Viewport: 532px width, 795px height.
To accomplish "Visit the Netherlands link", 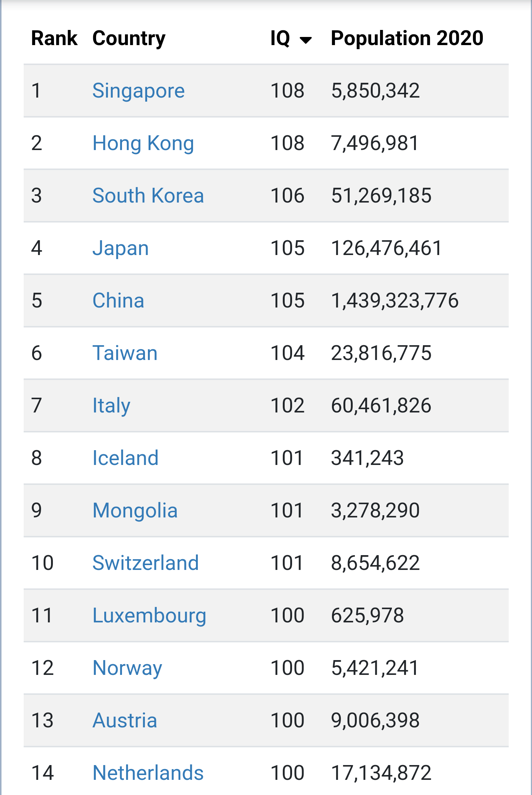I will coord(148,773).
